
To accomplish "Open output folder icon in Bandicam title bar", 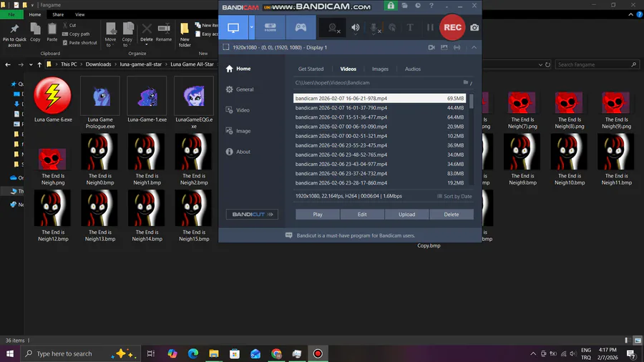I will pyautogui.click(x=404, y=6).
